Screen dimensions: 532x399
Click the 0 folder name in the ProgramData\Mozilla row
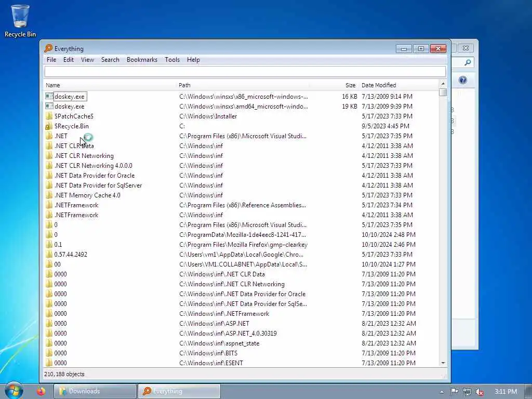[56, 235]
